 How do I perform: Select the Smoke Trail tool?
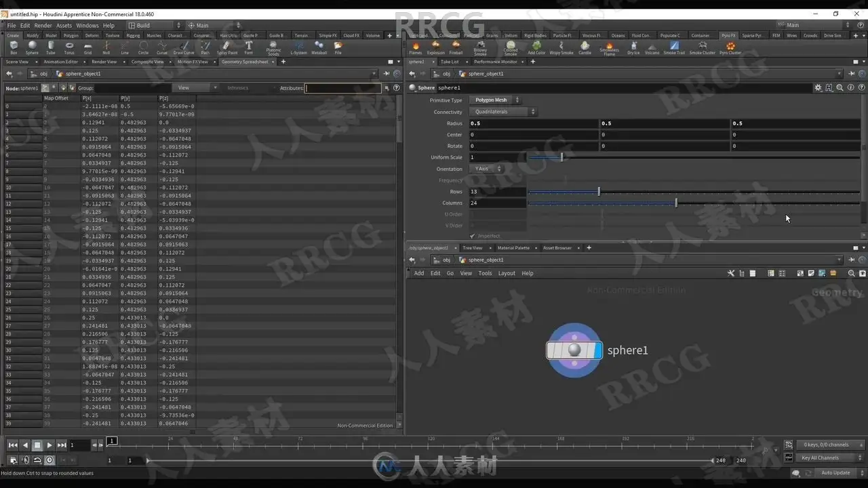(x=674, y=47)
